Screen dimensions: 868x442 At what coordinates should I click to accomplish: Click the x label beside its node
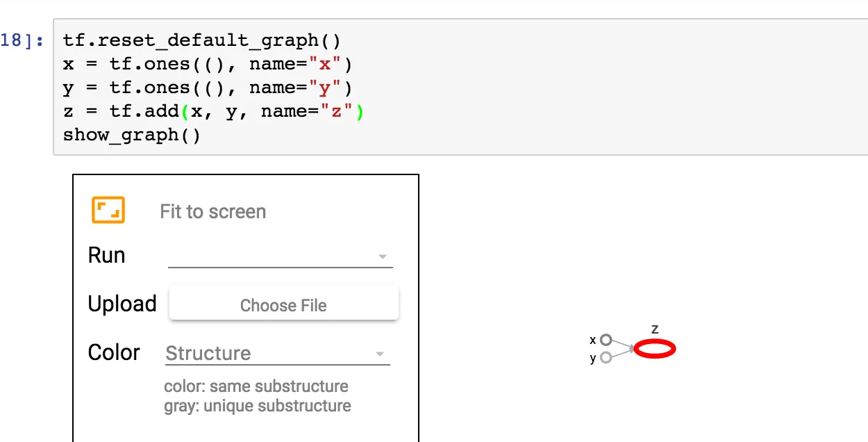592,341
